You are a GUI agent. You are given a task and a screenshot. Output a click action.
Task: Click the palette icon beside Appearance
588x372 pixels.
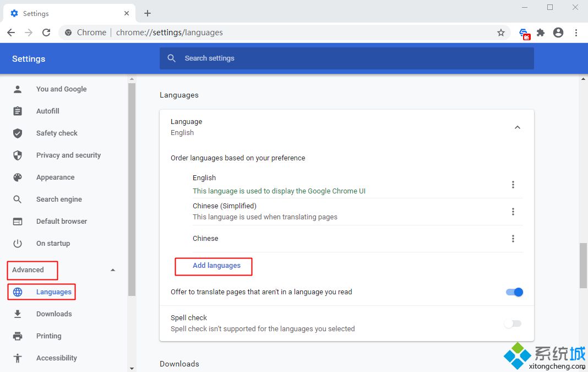point(18,177)
